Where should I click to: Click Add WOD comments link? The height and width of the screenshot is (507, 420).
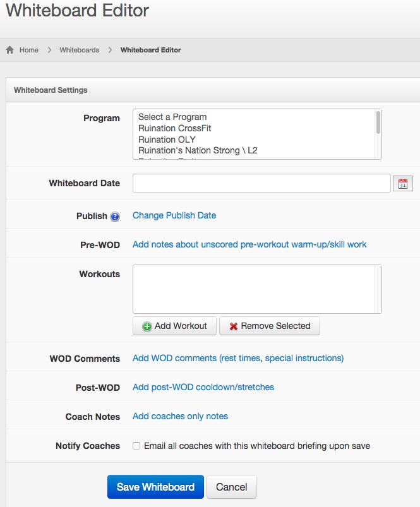pyautogui.click(x=238, y=358)
